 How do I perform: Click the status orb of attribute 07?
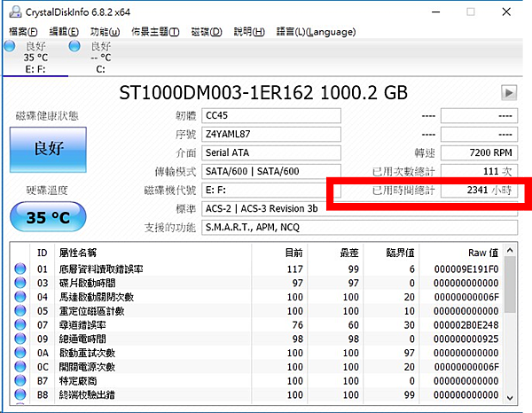(20, 325)
